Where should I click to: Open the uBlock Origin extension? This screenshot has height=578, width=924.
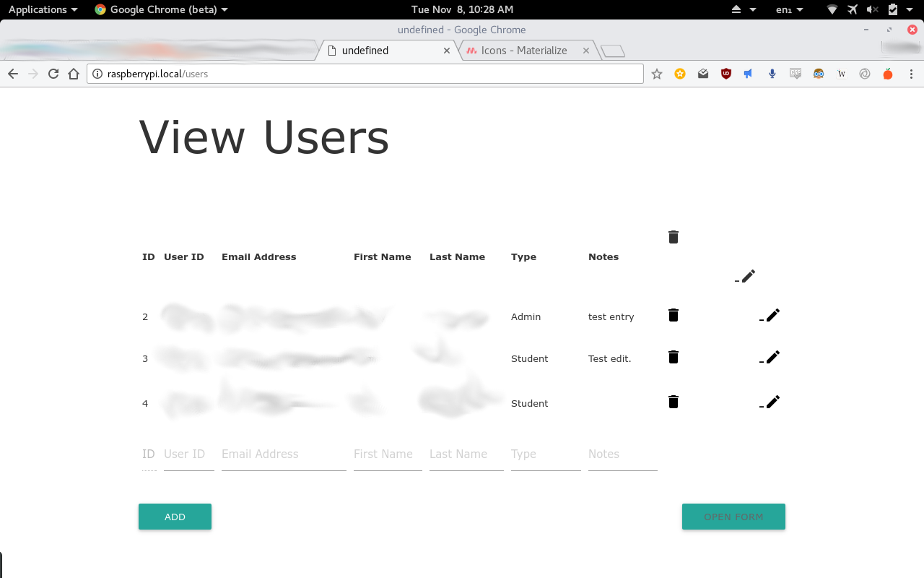coord(726,74)
